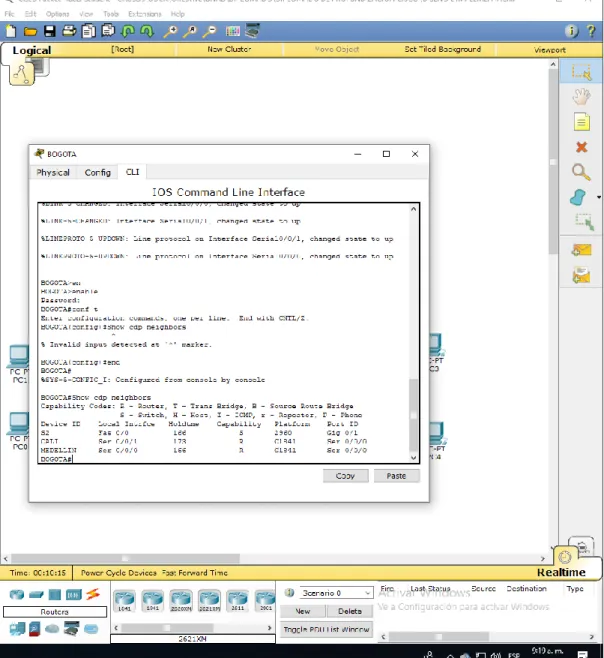Open the Extensions menu
Image resolution: width=604 pixels, height=658 pixels.
tap(144, 14)
